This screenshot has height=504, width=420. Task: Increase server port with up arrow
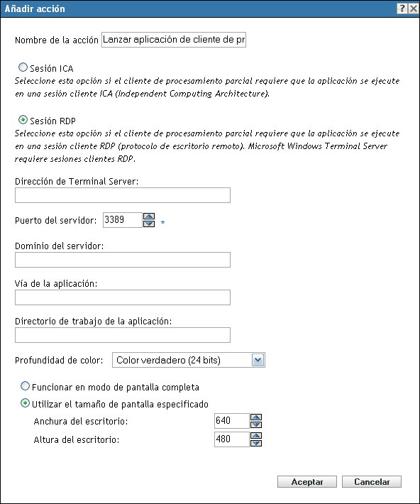(x=149, y=217)
